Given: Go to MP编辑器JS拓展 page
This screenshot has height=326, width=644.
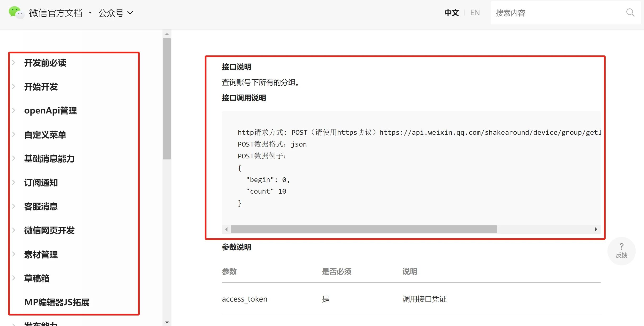Looking at the screenshot, I should [57, 302].
